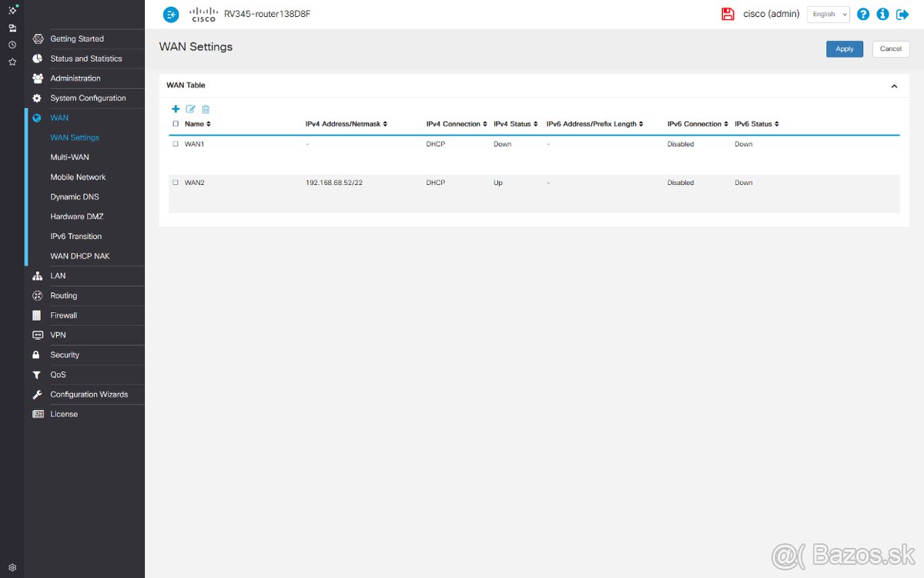Check the WAN1 row checkbox

point(176,144)
